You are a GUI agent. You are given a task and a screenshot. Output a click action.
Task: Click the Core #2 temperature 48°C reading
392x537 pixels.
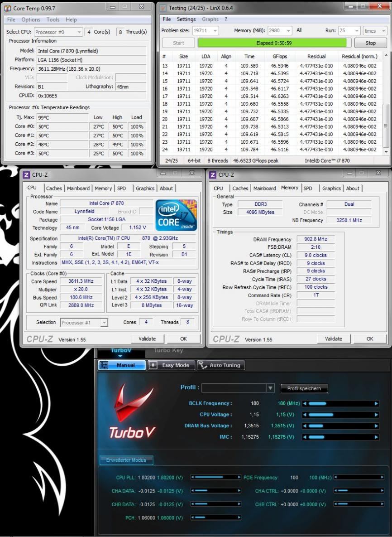[62, 145]
